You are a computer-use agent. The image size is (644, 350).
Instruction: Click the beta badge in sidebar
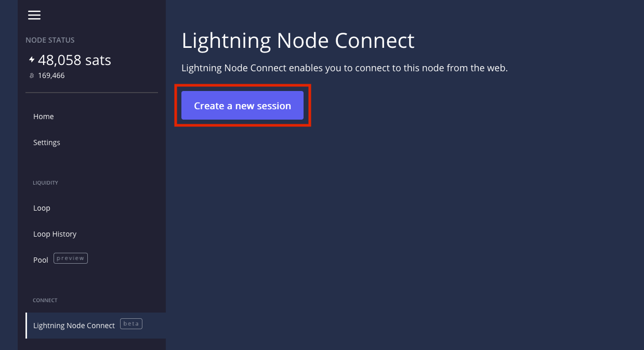pos(131,324)
